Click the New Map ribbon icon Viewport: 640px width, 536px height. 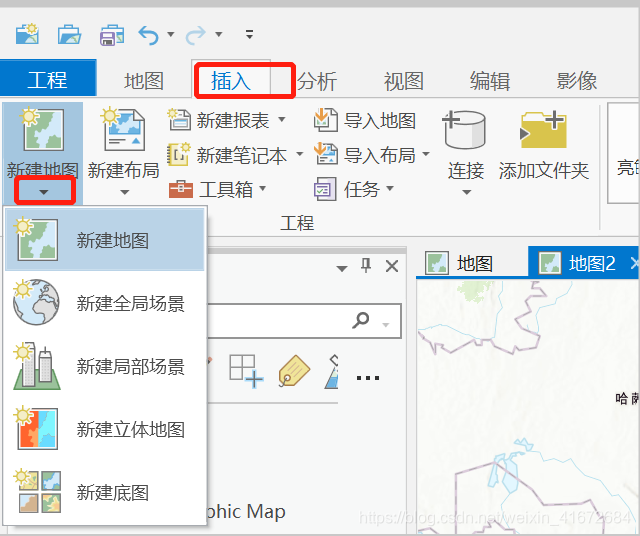coord(43,132)
